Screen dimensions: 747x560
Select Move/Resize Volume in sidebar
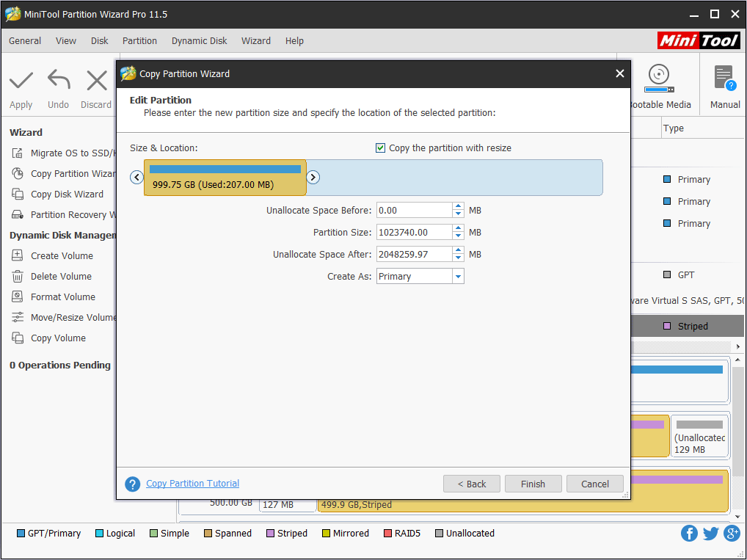click(x=63, y=317)
